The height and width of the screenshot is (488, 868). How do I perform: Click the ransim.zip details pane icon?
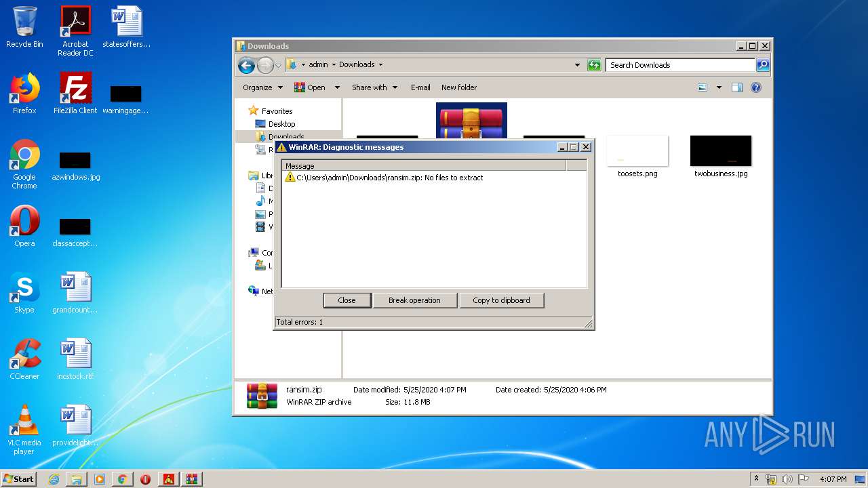[262, 396]
